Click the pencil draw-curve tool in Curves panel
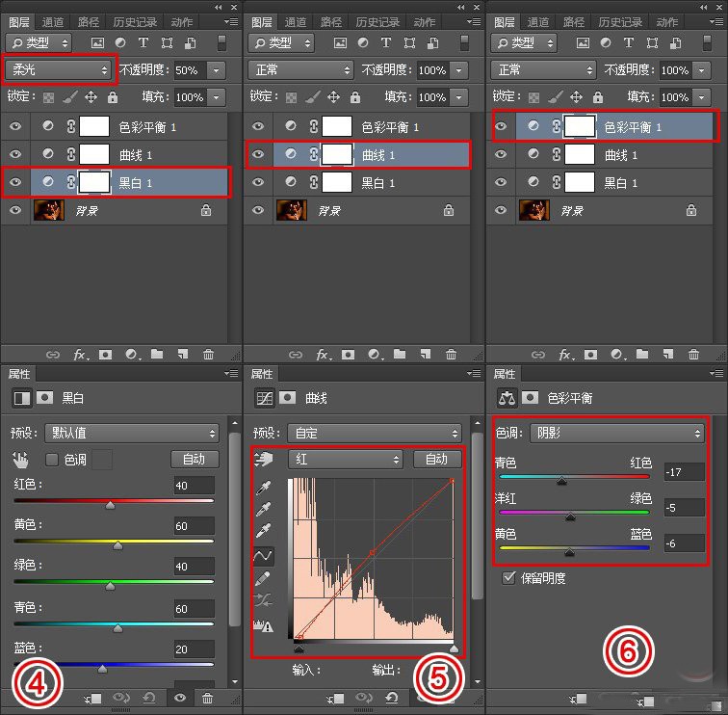This screenshot has width=728, height=715. point(261,578)
